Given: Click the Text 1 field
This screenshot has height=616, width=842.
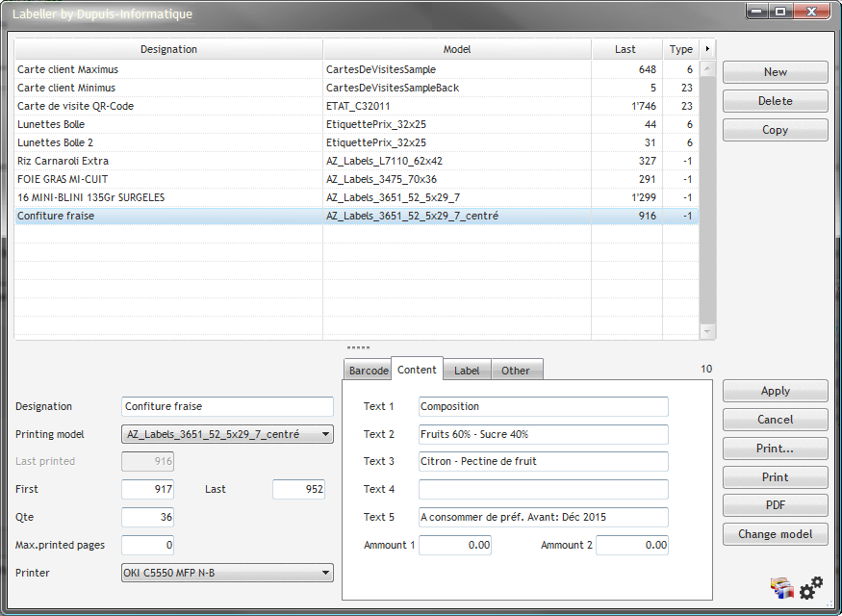Looking at the screenshot, I should point(544,406).
